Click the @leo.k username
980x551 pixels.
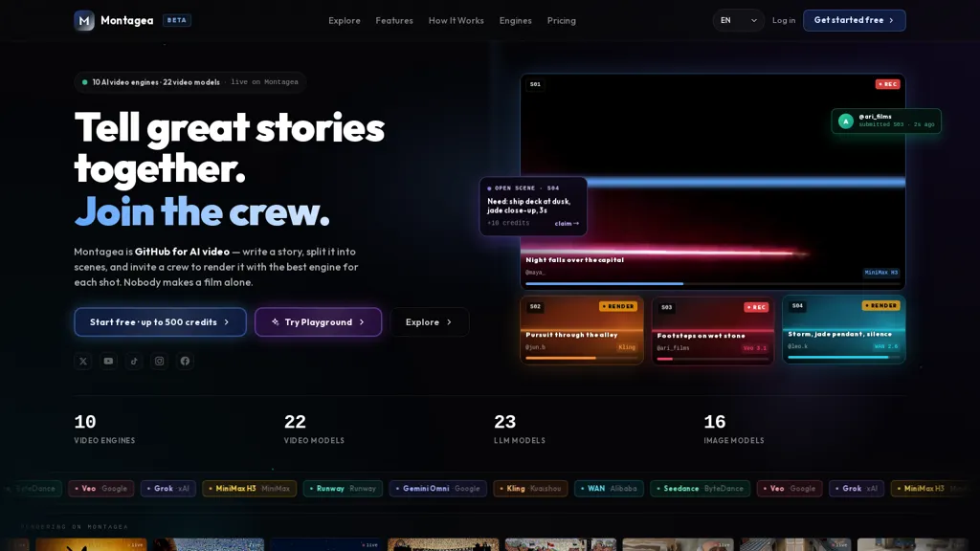tap(797, 346)
